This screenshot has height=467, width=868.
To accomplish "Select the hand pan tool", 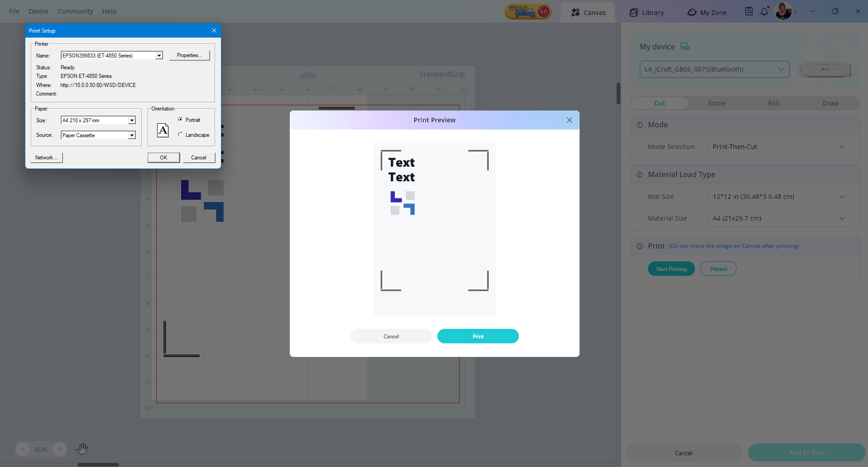I will coord(82,449).
